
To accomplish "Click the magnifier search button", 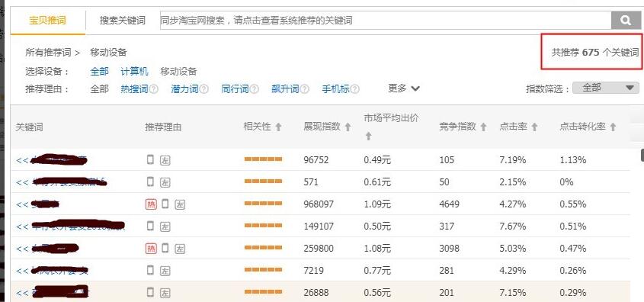I will coord(626,20).
